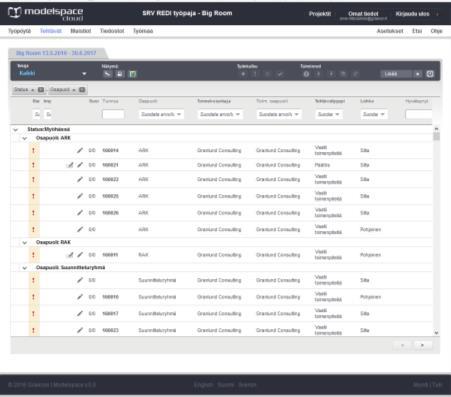This screenshot has height=397, width=451.
Task: Collapse the Osapuoli: RAK group
Action: [x=25, y=242]
